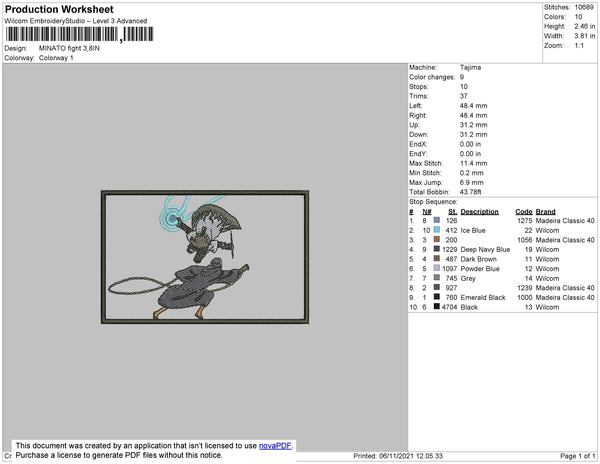The image size is (600, 464).
Task: Click 'Page 1 of 1' footer text
Action: pos(578,456)
